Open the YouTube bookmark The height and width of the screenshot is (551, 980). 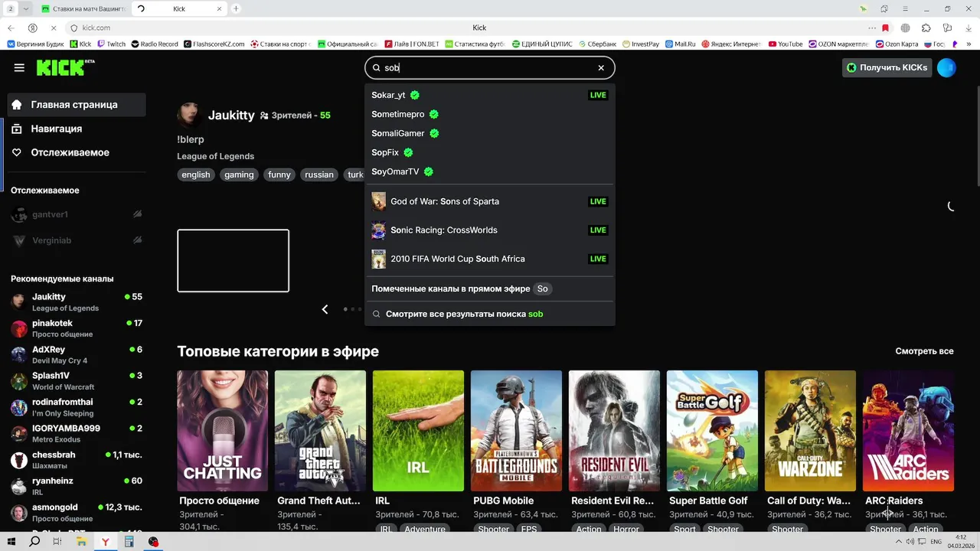(786, 44)
